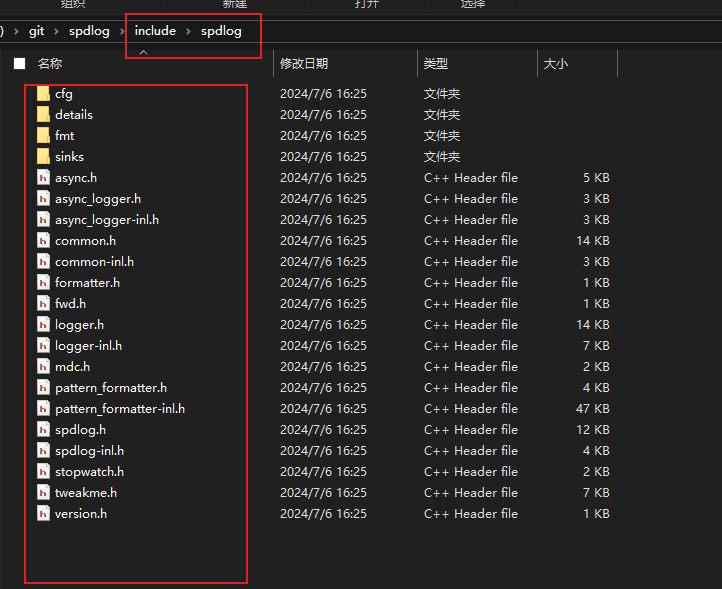Toggle the select-all checkbox beside 名称
The height and width of the screenshot is (589, 722).
[19, 64]
